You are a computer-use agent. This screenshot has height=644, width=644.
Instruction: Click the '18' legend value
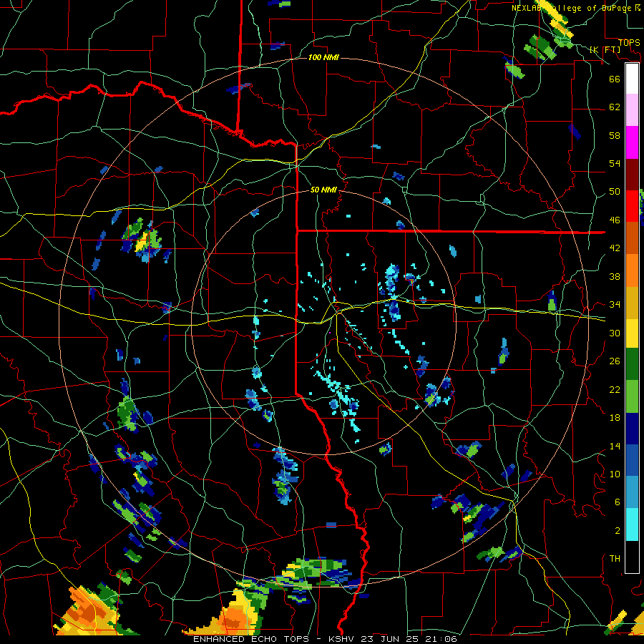[x=615, y=418]
